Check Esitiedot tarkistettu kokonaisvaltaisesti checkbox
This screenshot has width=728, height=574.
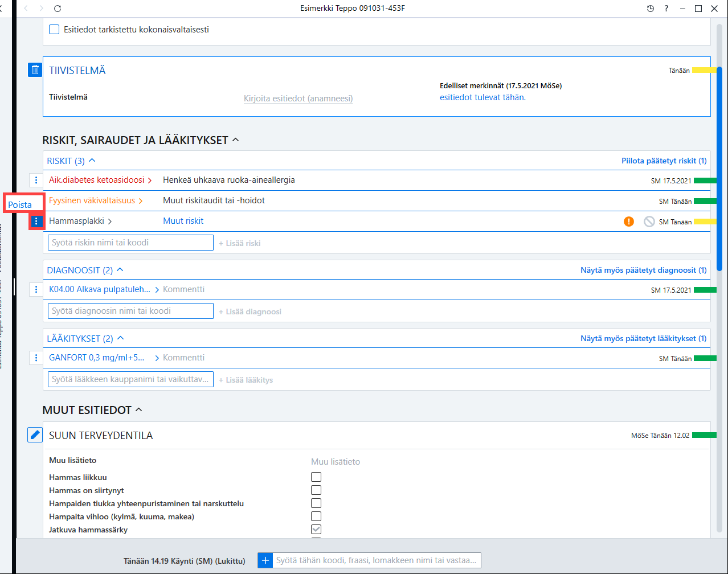(54, 30)
